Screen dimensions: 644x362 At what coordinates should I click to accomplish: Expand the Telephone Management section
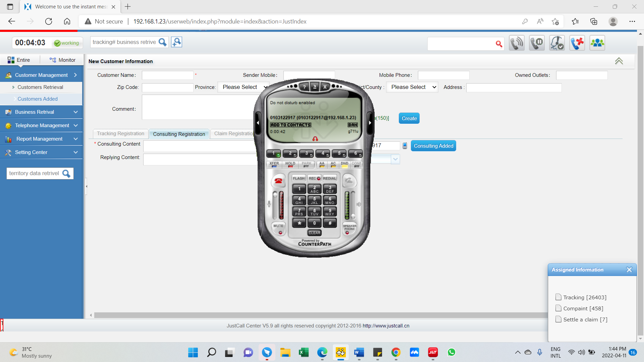41,125
